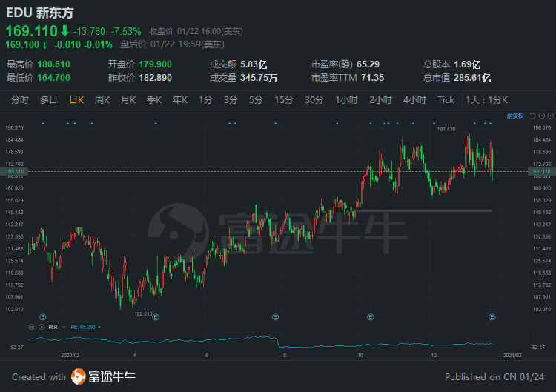Viewport: 556px width, 392px height.
Task: Click the 总股本 value 1.69亿
Action: click(x=467, y=64)
